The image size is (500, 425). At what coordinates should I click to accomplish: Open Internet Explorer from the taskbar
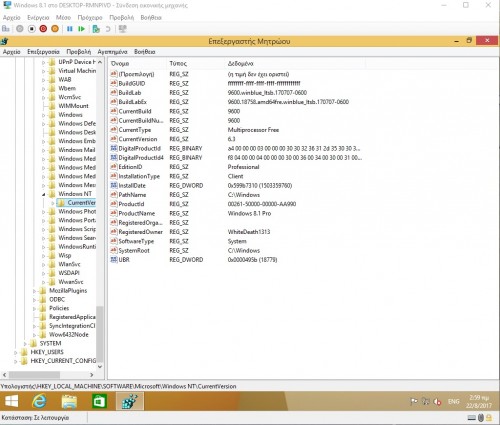(x=39, y=401)
